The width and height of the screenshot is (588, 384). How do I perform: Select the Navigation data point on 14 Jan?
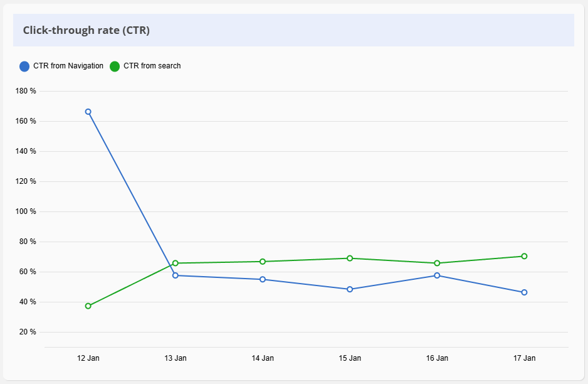click(263, 279)
